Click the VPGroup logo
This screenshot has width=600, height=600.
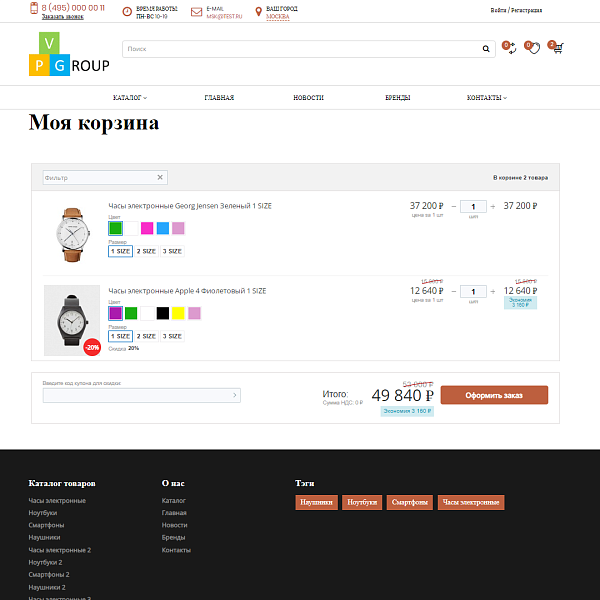(x=68, y=55)
